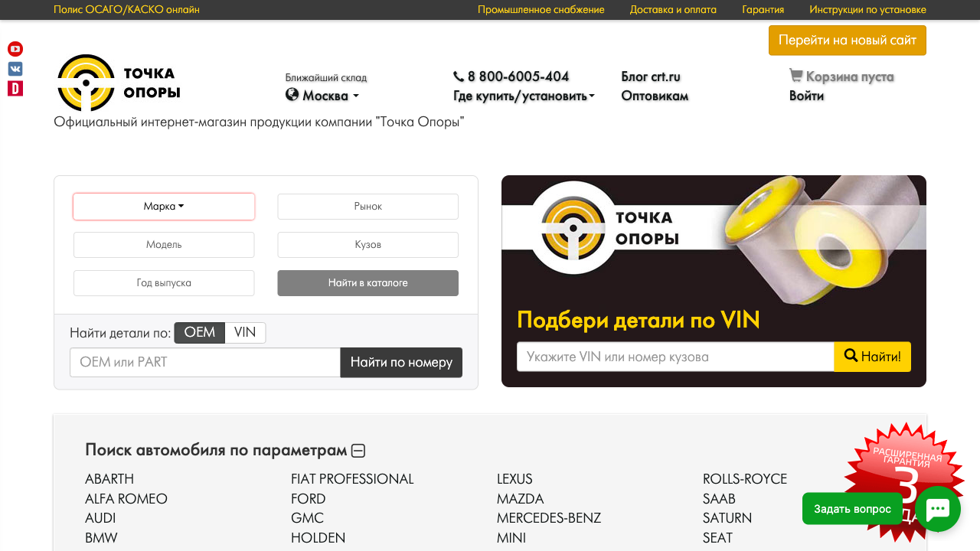The height and width of the screenshot is (551, 980).
Task: Select ABARTH brand
Action: 109,479
